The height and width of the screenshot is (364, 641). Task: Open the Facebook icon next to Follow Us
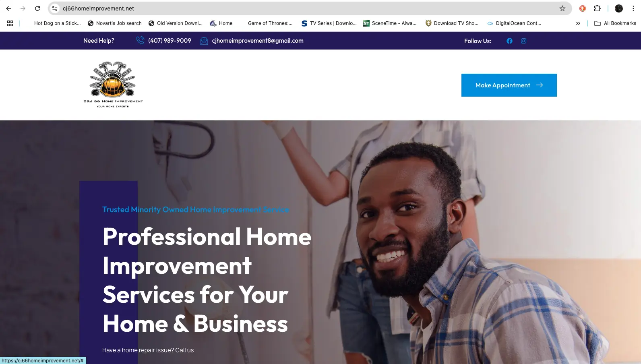509,41
